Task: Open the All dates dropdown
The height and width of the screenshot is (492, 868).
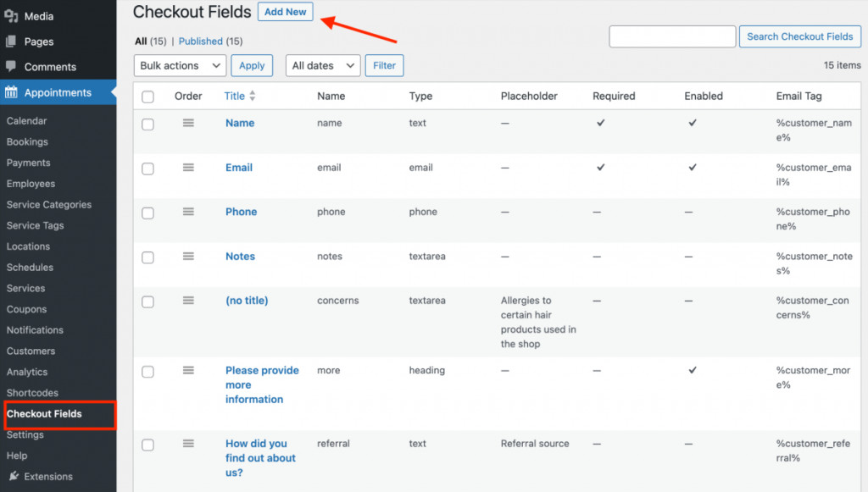Action: [322, 65]
